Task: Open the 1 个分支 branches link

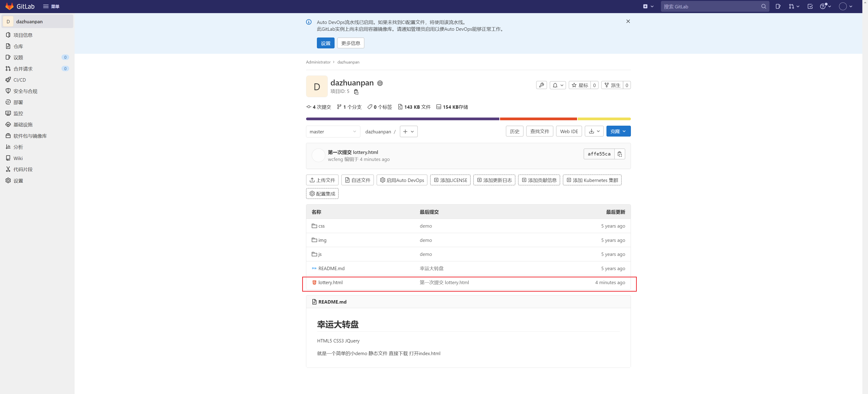Action: [349, 107]
